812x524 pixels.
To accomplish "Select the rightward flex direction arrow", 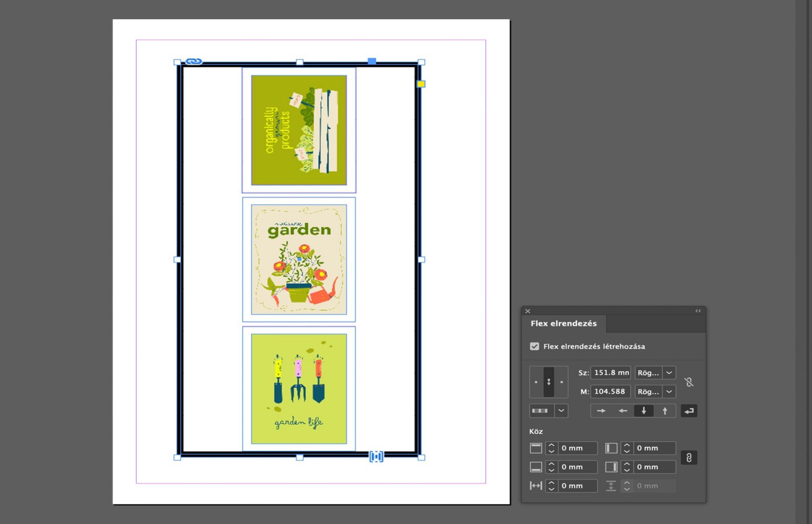I will [601, 411].
